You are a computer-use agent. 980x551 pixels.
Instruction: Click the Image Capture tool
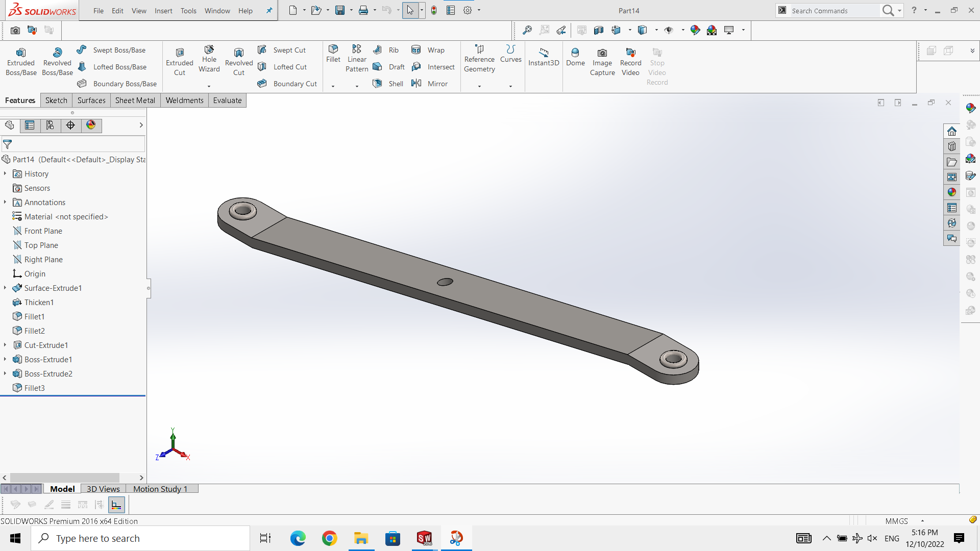(602, 62)
